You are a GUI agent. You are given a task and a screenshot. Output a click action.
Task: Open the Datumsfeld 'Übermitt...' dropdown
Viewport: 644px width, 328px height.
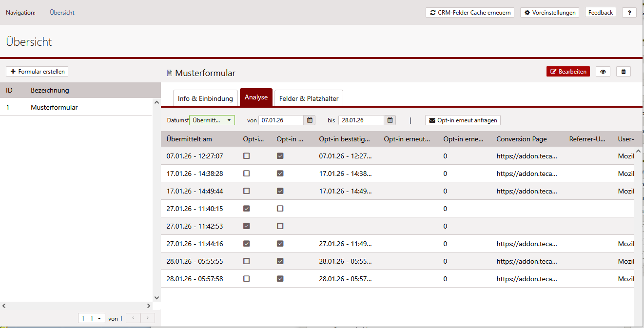[x=212, y=120]
